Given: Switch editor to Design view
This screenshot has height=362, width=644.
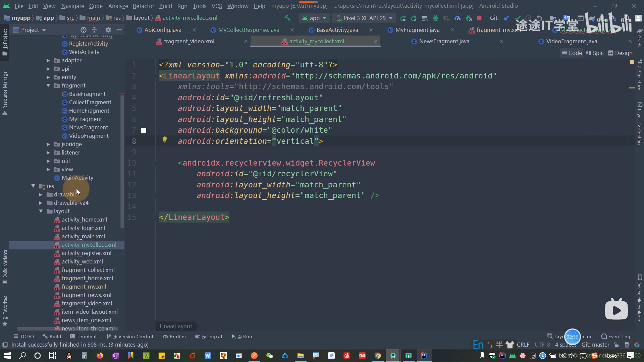Looking at the screenshot, I should (x=620, y=53).
